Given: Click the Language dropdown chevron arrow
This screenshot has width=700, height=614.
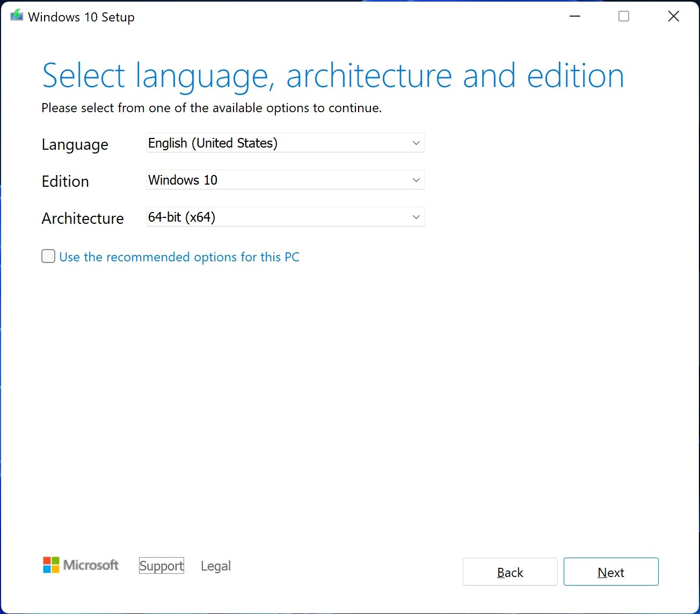Looking at the screenshot, I should (416, 143).
